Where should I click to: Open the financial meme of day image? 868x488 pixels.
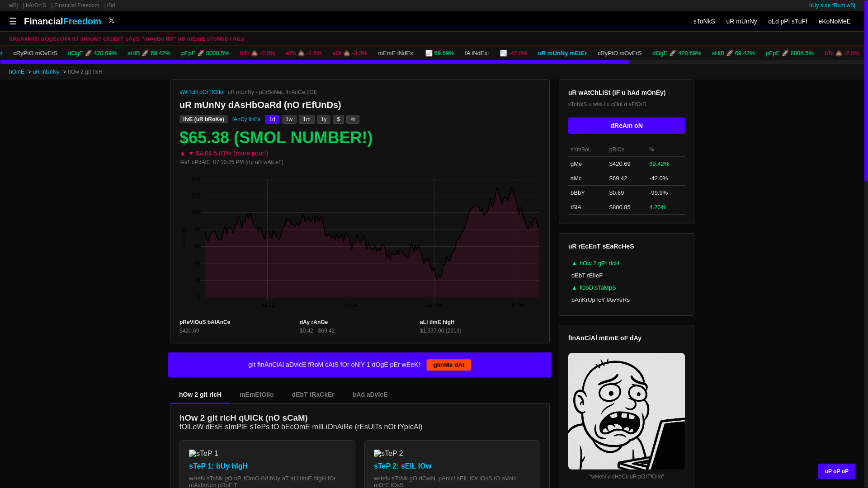tap(627, 411)
